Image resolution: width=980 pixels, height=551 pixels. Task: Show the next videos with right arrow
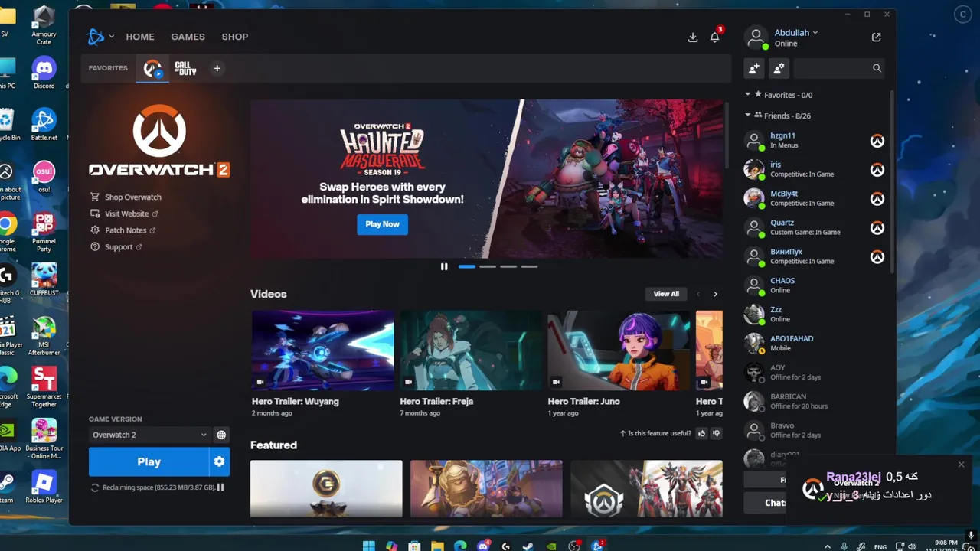pyautogui.click(x=715, y=294)
